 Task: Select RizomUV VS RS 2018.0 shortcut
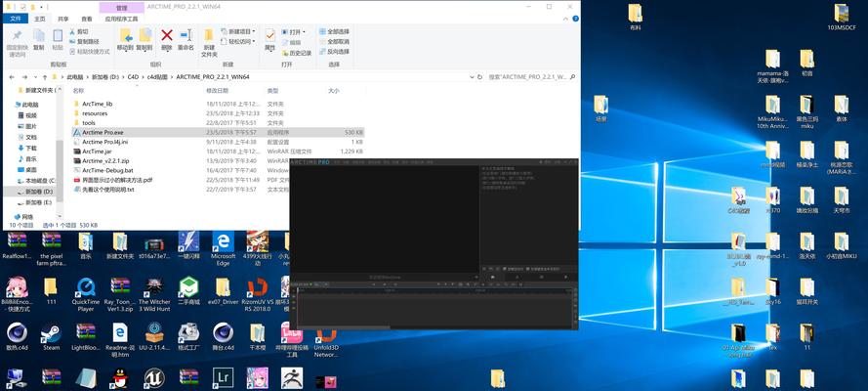click(258, 294)
